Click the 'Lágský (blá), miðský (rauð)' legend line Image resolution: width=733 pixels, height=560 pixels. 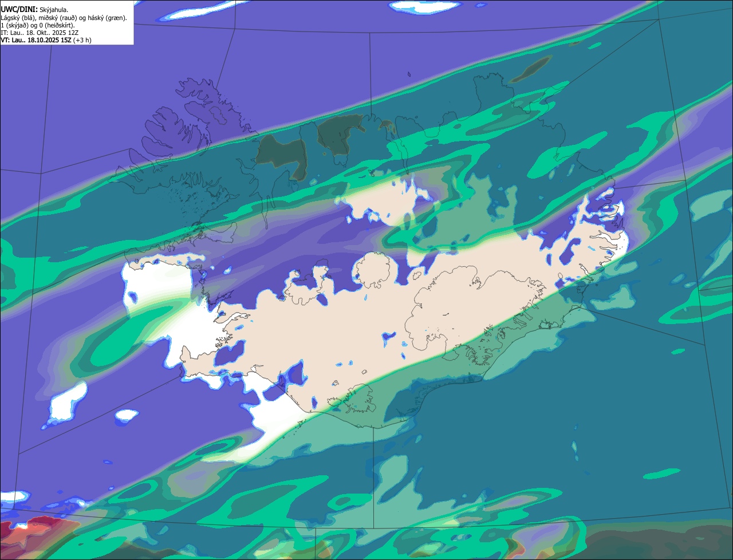click(x=64, y=18)
